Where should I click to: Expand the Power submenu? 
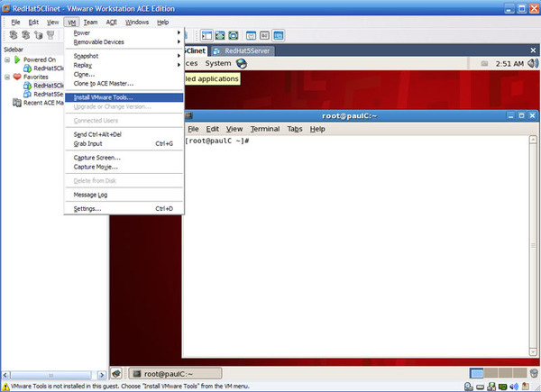(x=124, y=32)
